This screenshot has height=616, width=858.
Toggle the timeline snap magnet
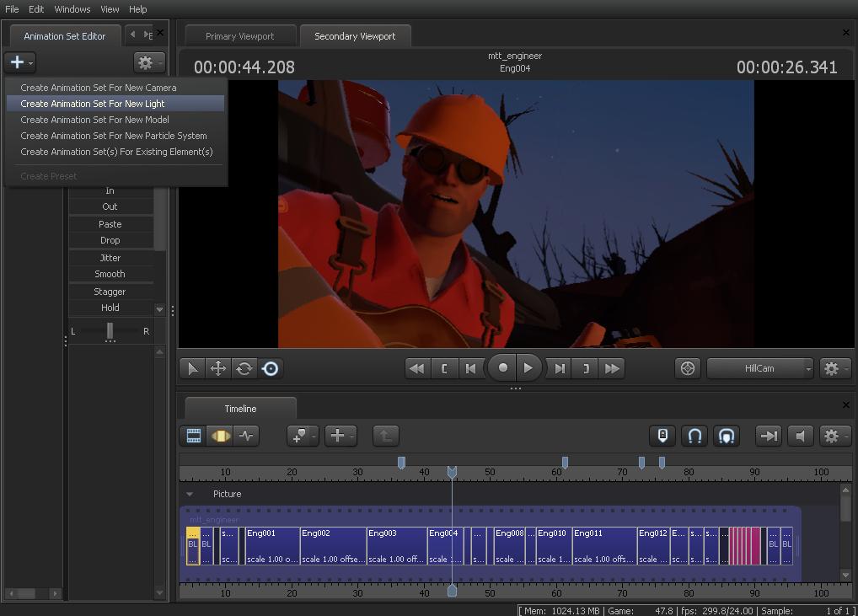pos(694,436)
